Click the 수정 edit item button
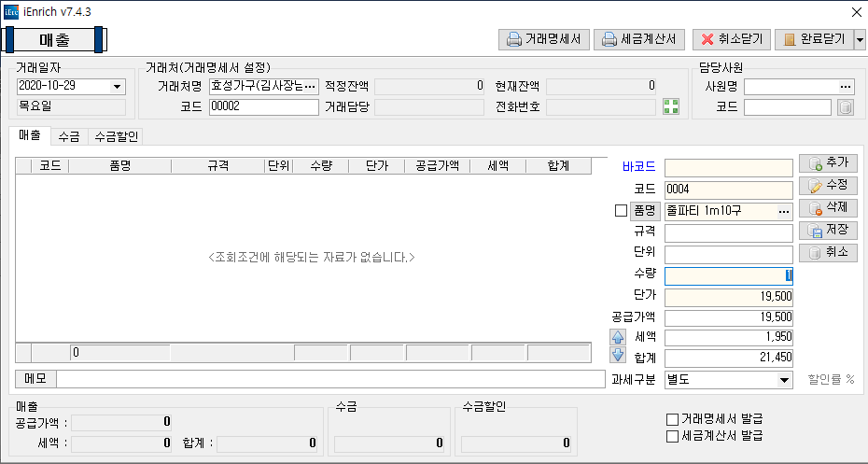The height and width of the screenshot is (464, 868). point(828,185)
